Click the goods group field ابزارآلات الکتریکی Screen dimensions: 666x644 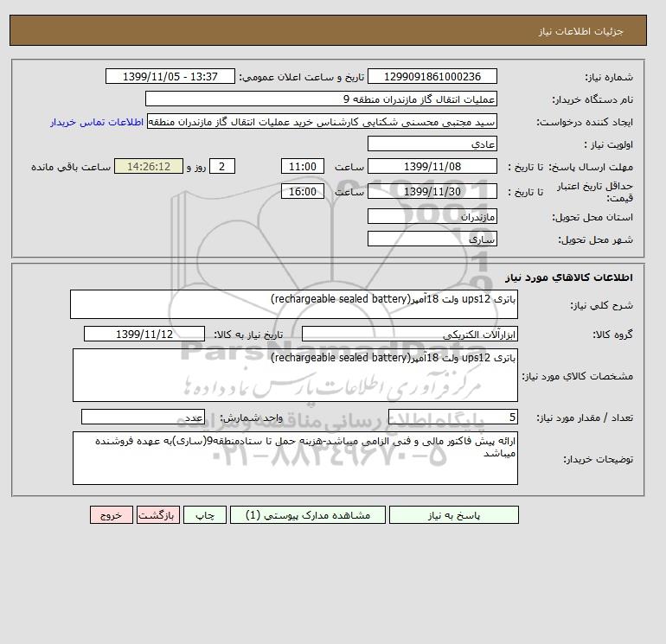point(409,334)
